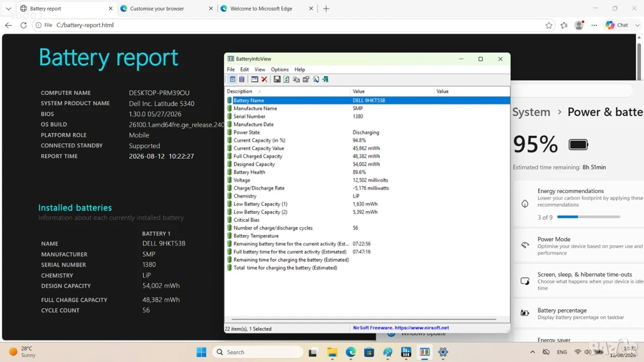Viewport: 644px width, 362px height.
Task: Select the battery information view toolbar icon
Action: point(232,79)
